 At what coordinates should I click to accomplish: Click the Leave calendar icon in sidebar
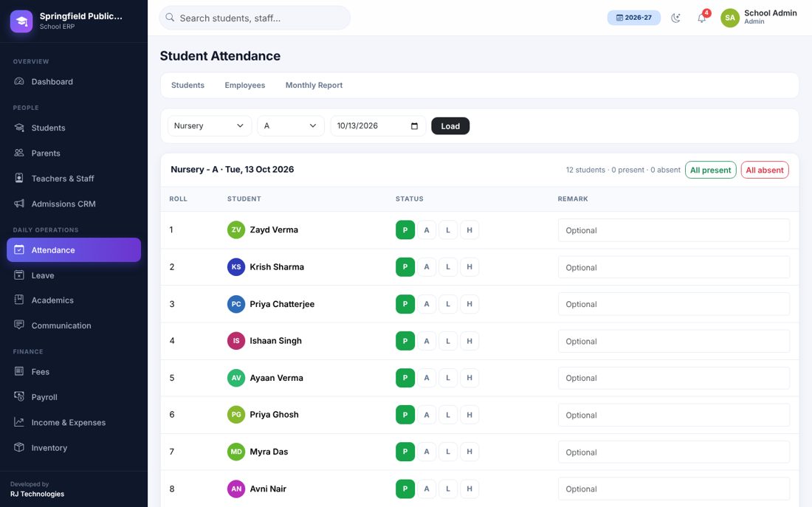(19, 275)
